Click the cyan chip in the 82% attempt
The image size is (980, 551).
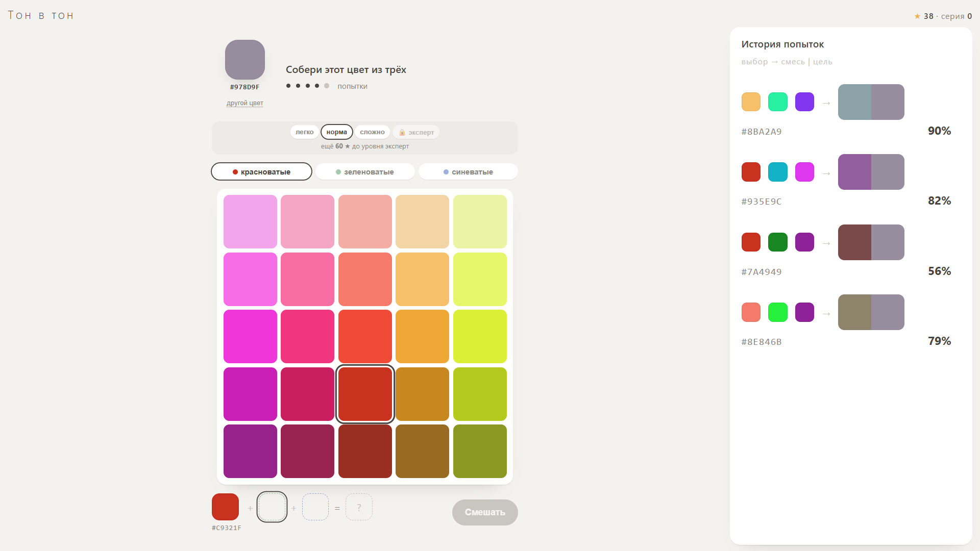(778, 172)
